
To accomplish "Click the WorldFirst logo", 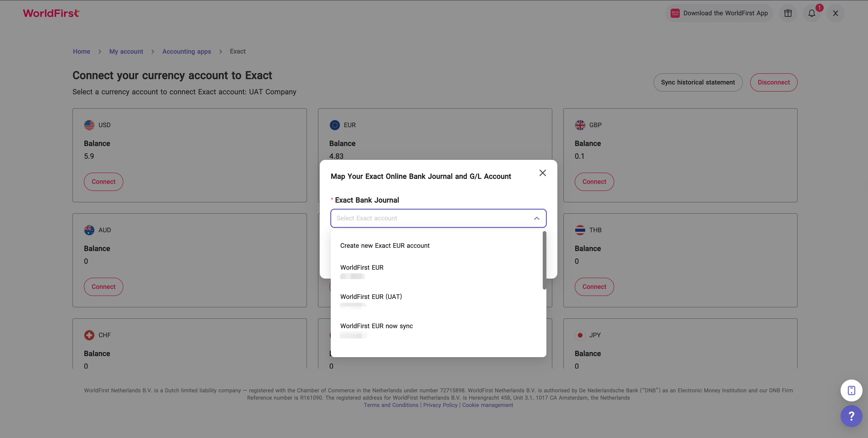I will click(51, 13).
